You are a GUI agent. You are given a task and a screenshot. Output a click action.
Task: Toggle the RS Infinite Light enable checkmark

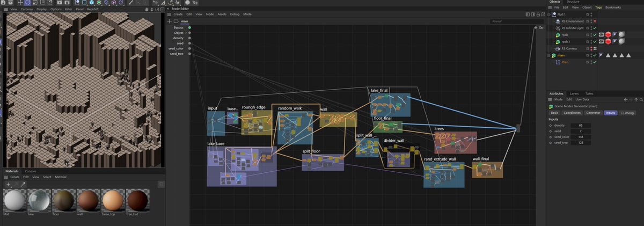click(595, 28)
